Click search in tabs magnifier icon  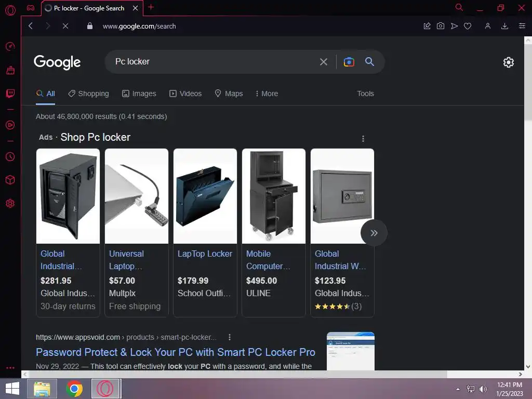coord(459,7)
